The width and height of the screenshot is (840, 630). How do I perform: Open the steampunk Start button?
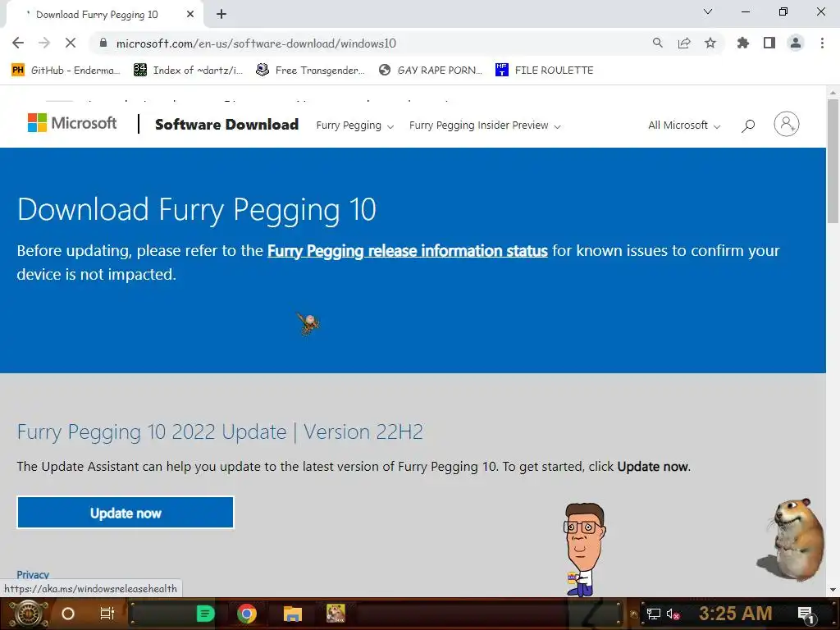tap(29, 614)
